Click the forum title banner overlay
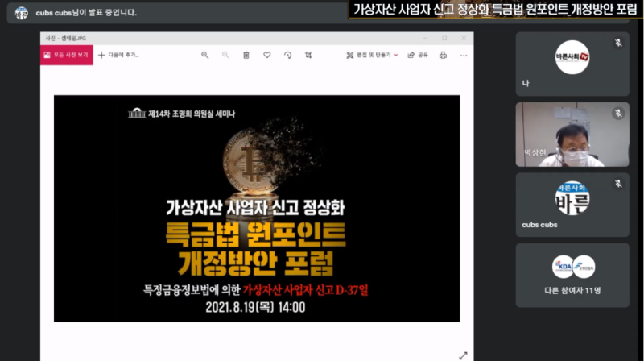The height and width of the screenshot is (361, 644). [x=495, y=10]
